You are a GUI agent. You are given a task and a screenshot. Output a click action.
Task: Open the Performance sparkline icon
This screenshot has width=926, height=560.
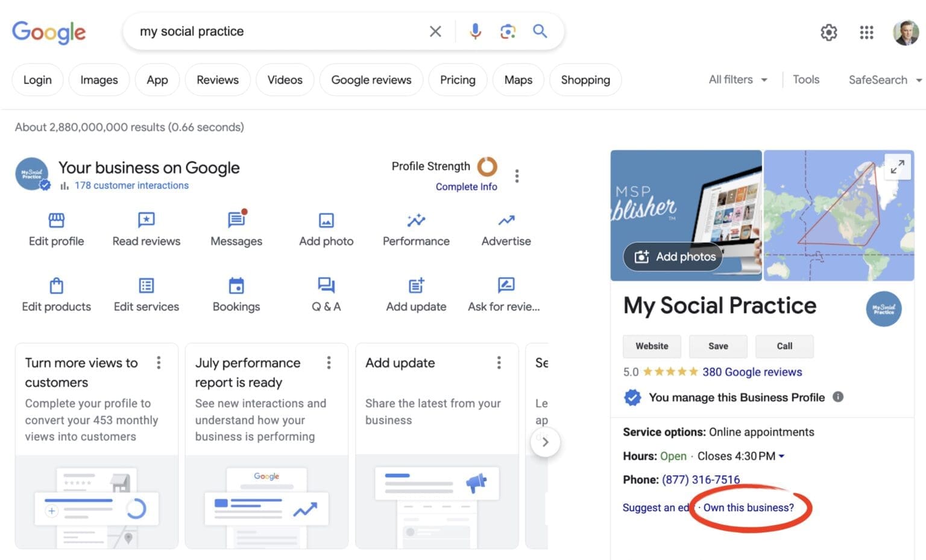[x=416, y=221]
